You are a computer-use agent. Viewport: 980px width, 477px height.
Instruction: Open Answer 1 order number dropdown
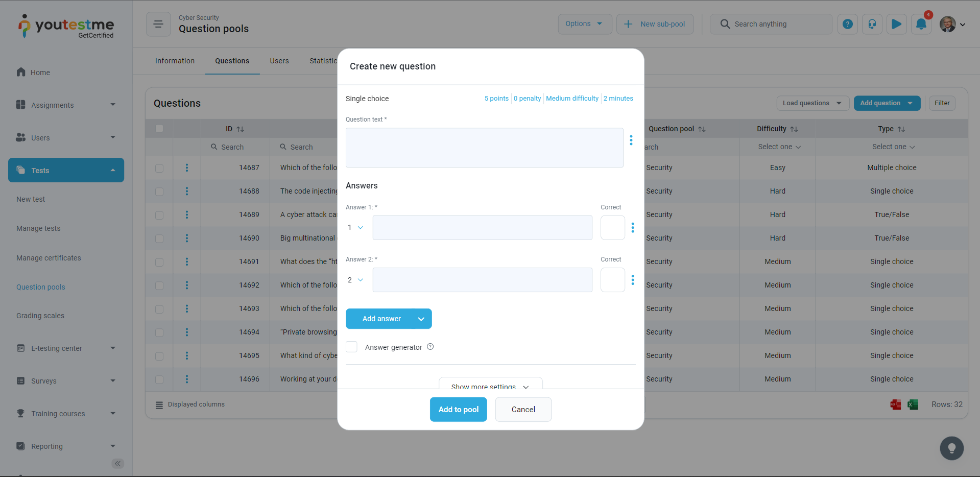click(355, 228)
